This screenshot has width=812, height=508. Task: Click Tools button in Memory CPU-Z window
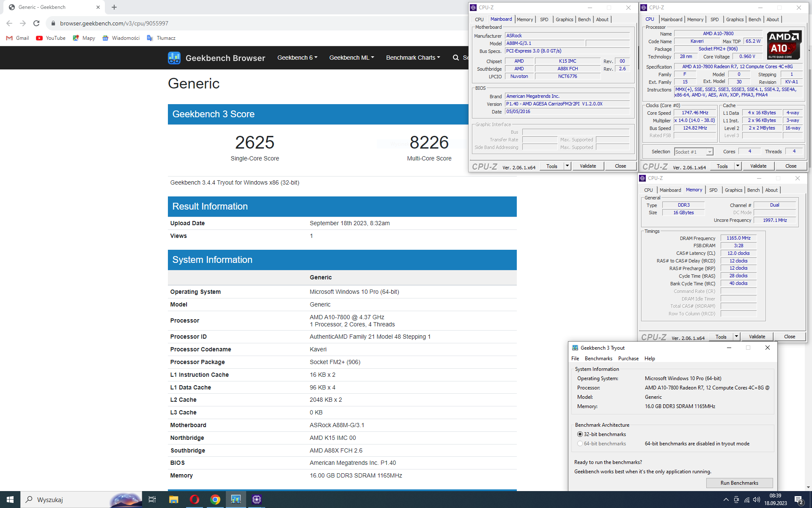721,337
